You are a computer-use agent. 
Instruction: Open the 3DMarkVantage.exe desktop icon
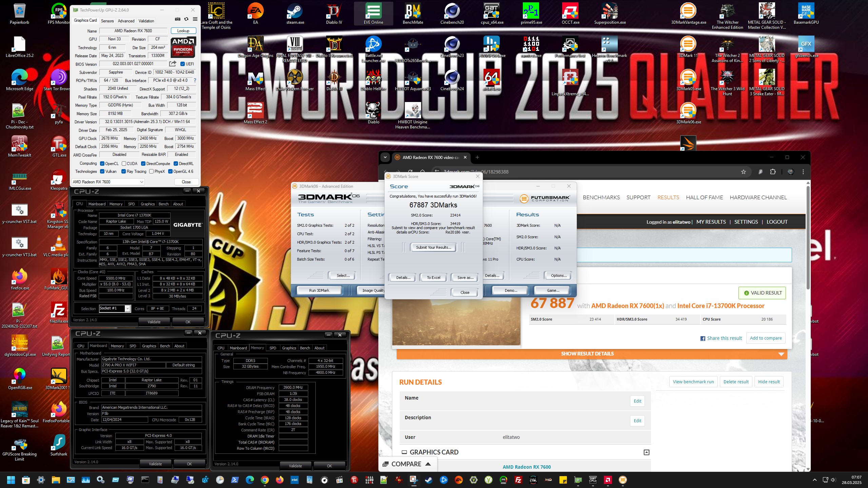tap(688, 14)
